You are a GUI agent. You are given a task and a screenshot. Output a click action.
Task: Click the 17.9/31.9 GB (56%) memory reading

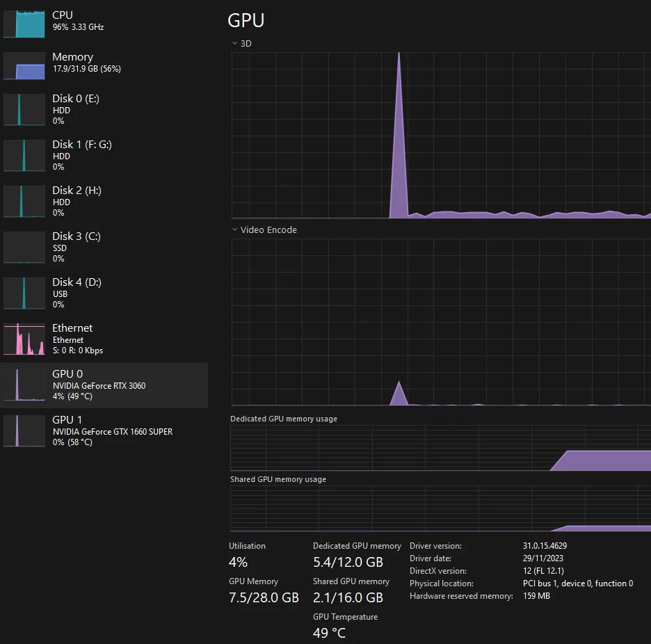tap(87, 69)
